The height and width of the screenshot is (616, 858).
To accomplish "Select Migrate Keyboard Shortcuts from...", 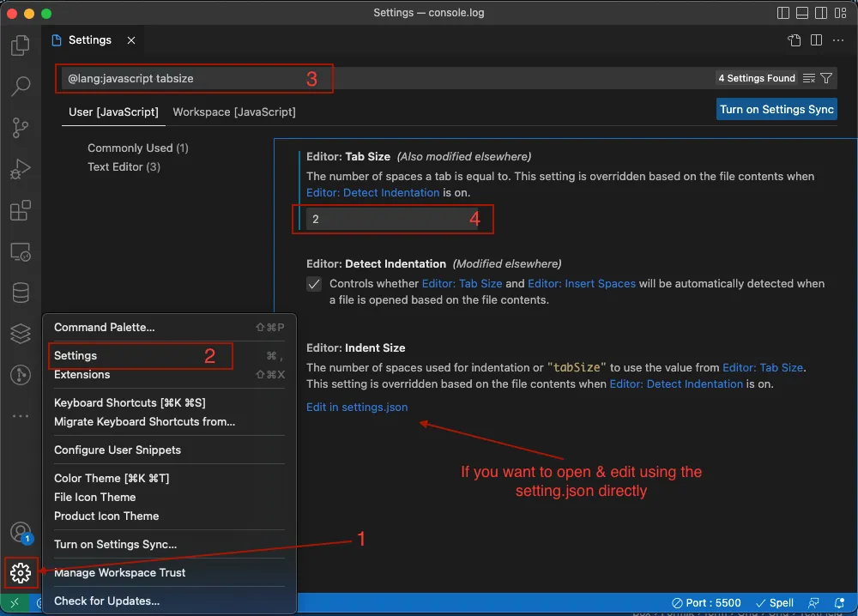I will click(169, 422).
